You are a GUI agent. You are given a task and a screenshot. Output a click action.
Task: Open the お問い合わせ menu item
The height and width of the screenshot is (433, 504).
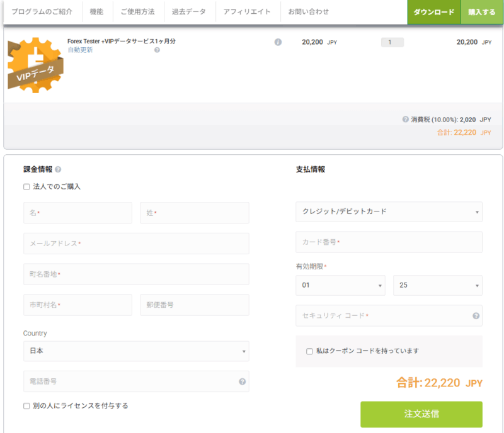tap(309, 12)
